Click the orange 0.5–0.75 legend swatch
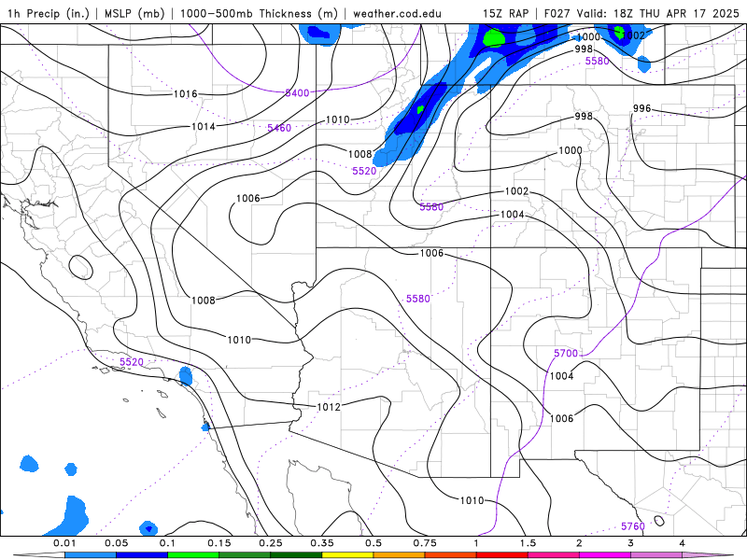 click(400, 555)
